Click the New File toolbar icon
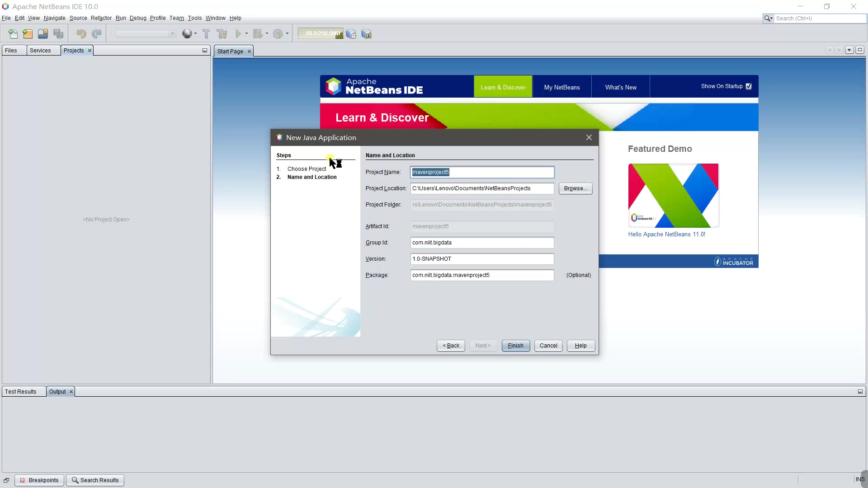This screenshot has height=488, width=868. click(13, 34)
